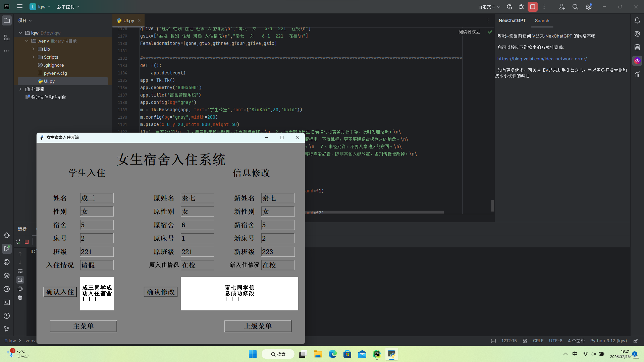Open the NexChatGPT plugin icon in right bar
644x362 pixels.
point(637,61)
